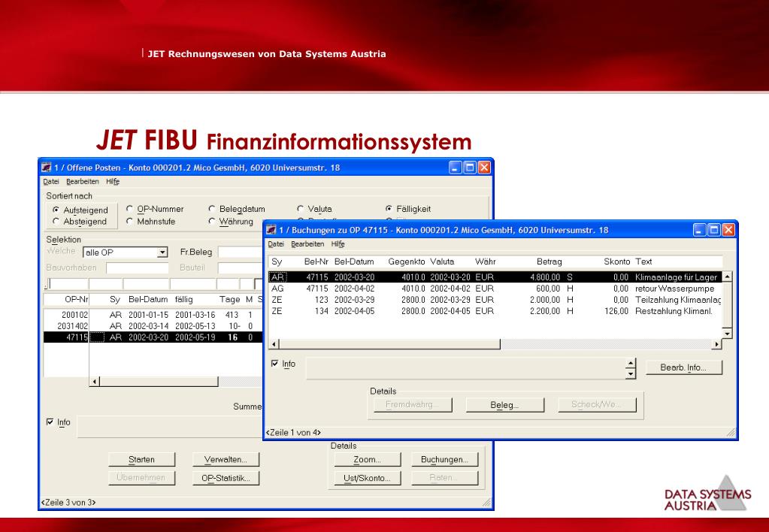Viewport: 769px width, 532px height.
Task: Maximize the Buchungen zu OP 47115 window
Action: (x=714, y=230)
